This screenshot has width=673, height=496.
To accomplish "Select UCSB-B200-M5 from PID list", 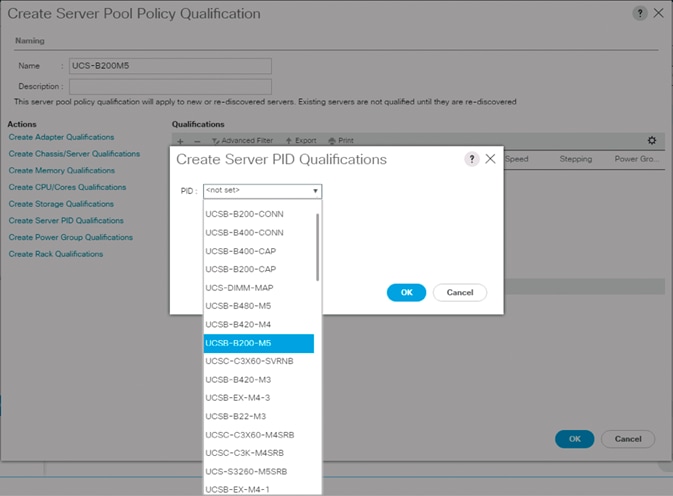I will pyautogui.click(x=259, y=343).
